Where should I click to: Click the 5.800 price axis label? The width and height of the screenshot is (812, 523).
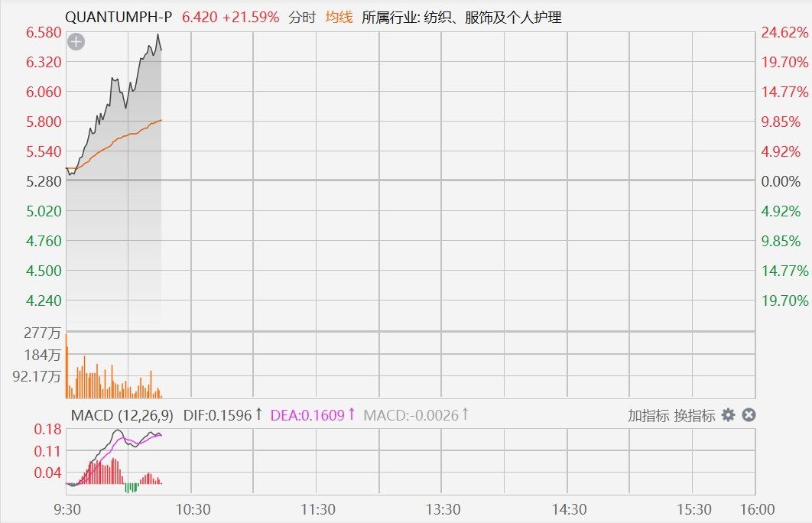click(x=44, y=122)
